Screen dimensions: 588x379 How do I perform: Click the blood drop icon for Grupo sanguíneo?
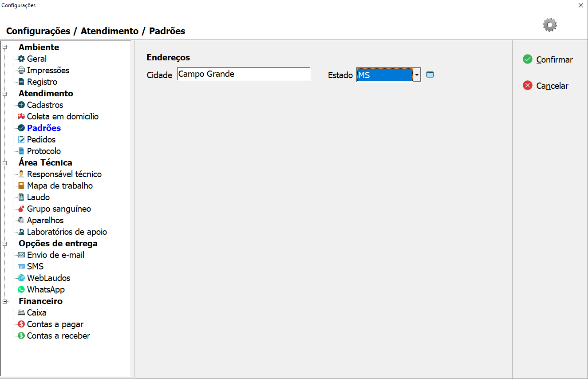(x=21, y=209)
